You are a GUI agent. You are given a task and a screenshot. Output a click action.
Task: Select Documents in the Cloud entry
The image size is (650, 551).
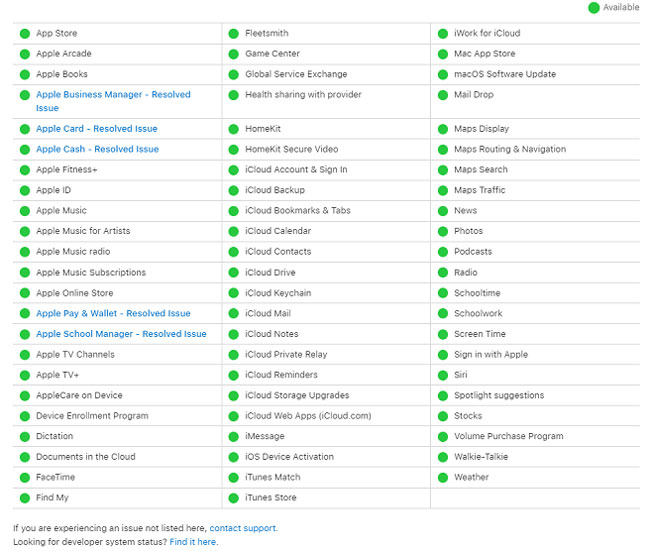[86, 457]
